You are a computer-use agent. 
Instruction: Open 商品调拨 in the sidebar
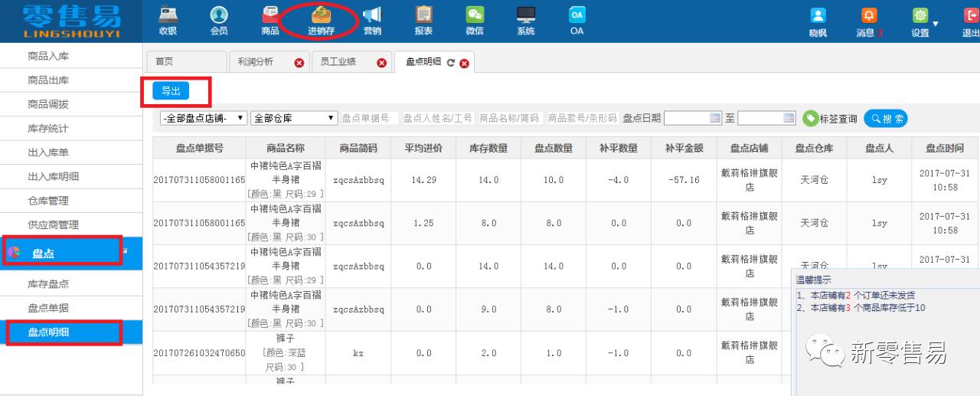pos(71,104)
